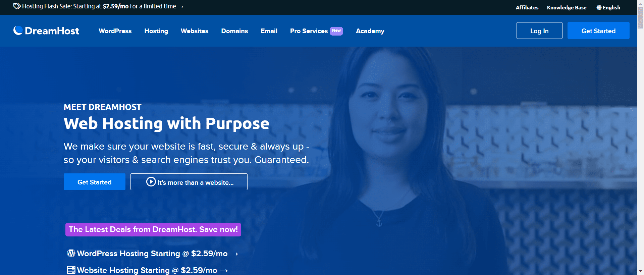The height and width of the screenshot is (275, 644).
Task: Open the English language selector
Action: pos(608,8)
